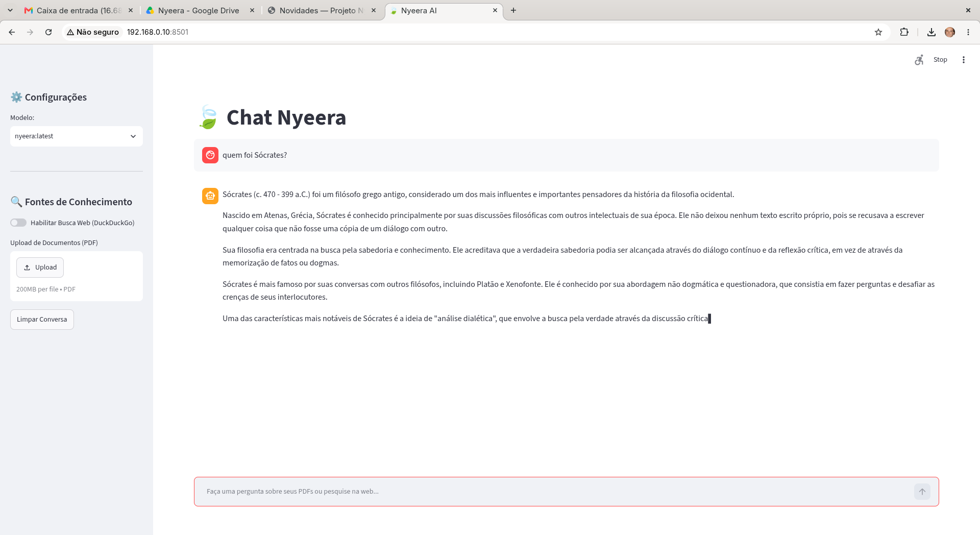Click the browser back arrow
Image resolution: width=980 pixels, height=535 pixels.
point(12,32)
